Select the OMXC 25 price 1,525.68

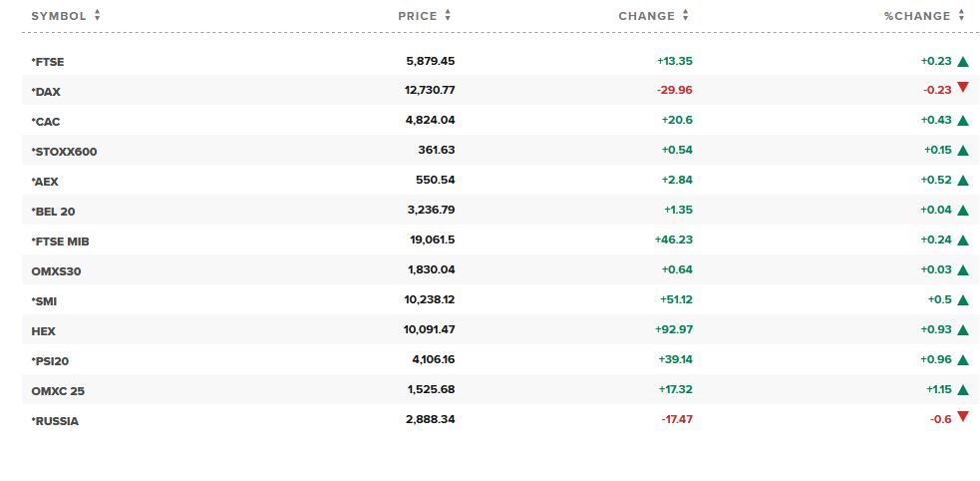432,389
